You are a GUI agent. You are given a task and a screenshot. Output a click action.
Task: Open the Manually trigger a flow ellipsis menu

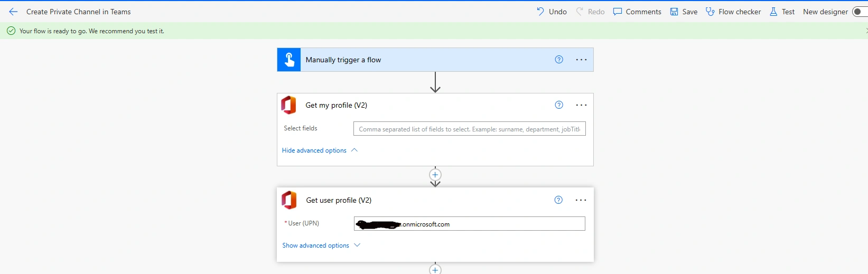click(x=581, y=60)
